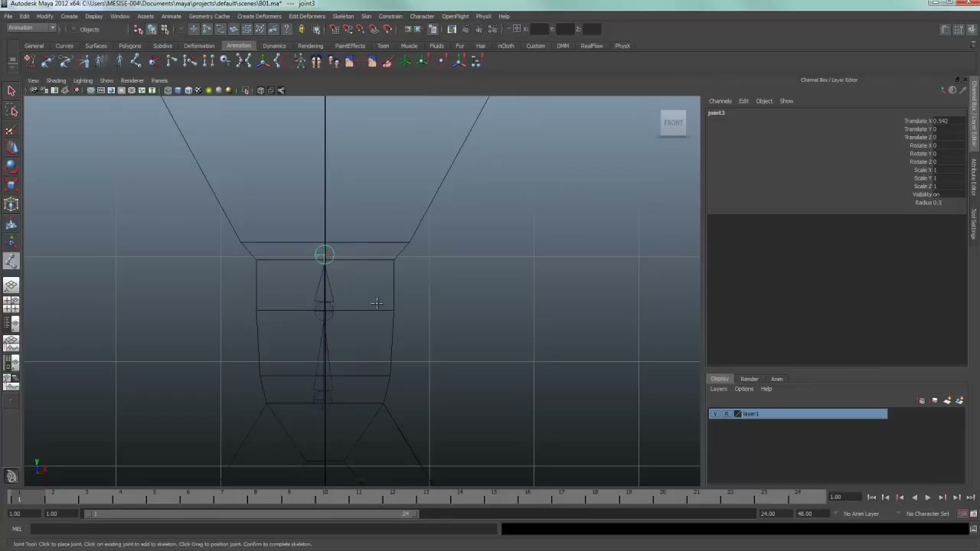The width and height of the screenshot is (980, 551).
Task: Open the Channel Box Edit menu
Action: coord(743,101)
